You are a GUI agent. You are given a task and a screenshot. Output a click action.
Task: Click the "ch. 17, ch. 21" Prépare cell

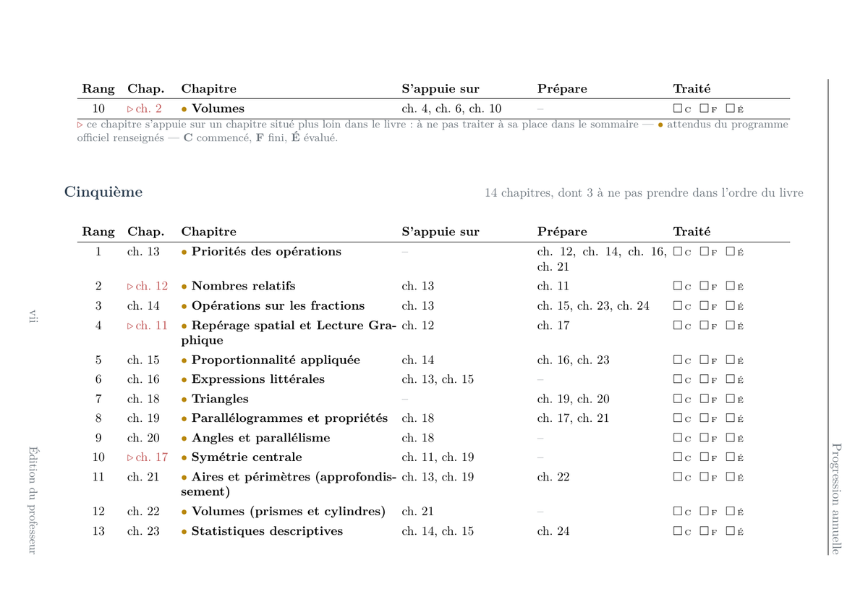574,418
